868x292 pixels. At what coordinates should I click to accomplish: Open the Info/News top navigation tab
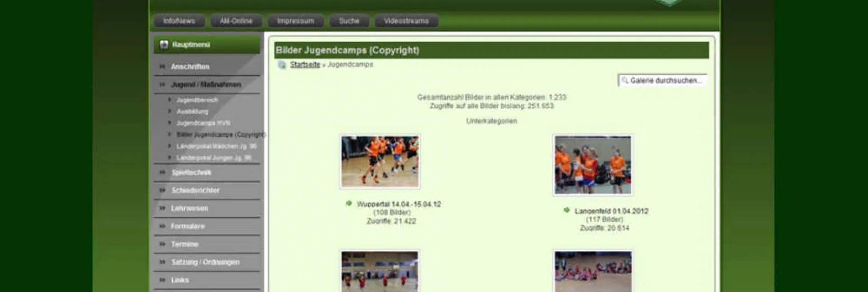pos(179,21)
